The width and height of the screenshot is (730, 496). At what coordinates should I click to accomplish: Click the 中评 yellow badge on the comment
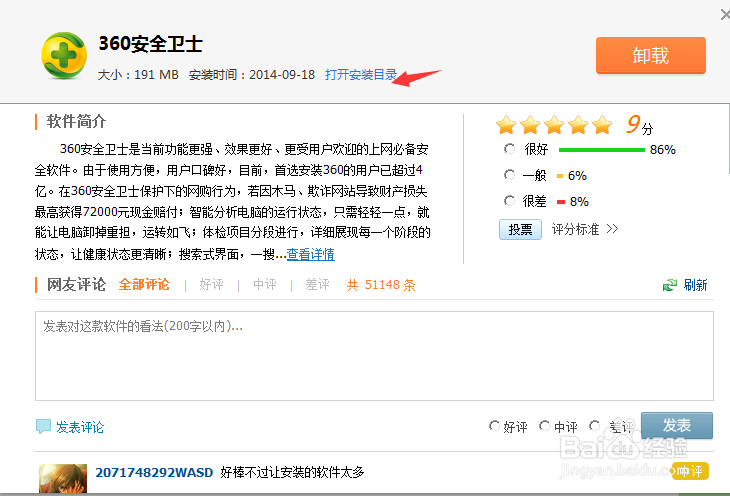(690, 471)
